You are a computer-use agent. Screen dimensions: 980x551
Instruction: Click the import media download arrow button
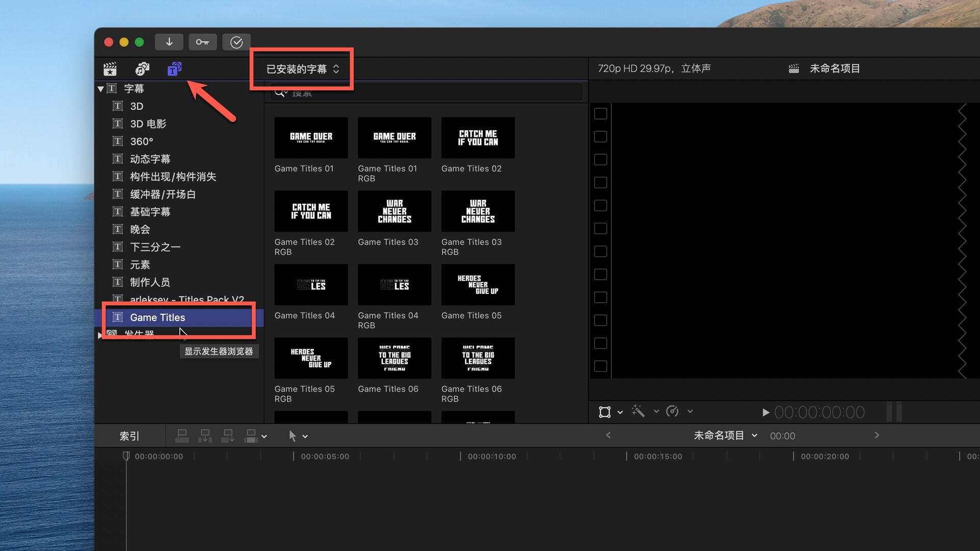click(169, 42)
